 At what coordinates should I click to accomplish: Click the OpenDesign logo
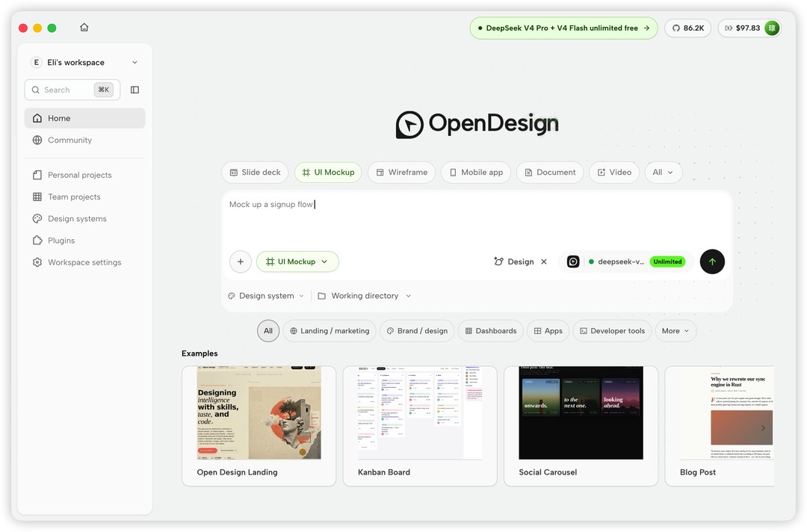coord(477,124)
